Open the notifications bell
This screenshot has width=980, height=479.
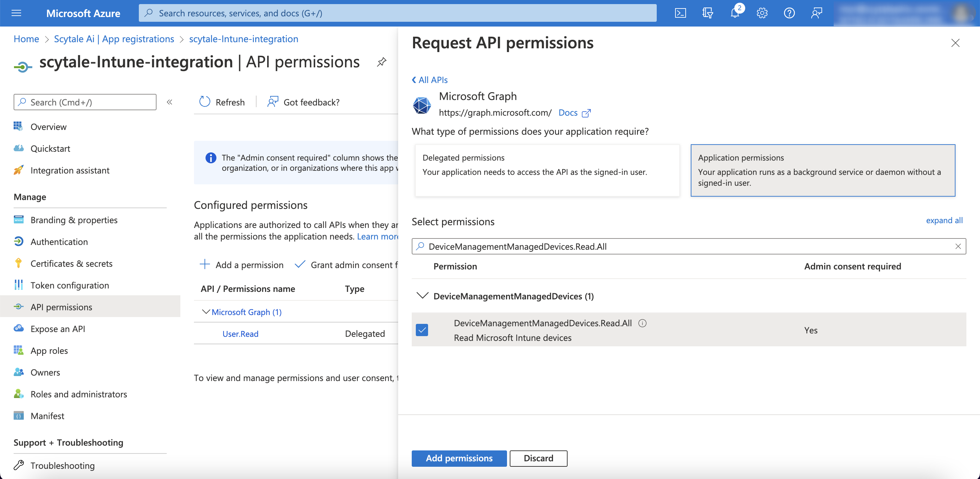pyautogui.click(x=735, y=13)
